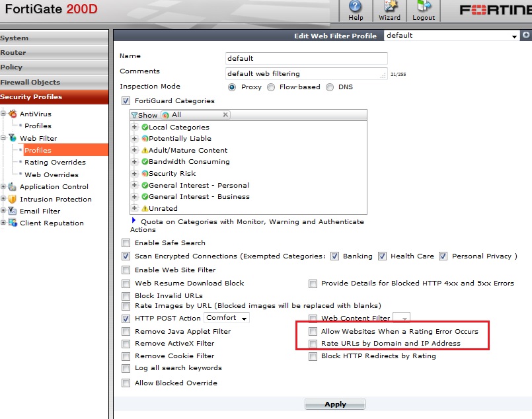
Task: Open the Router menu
Action: pyautogui.click(x=54, y=53)
